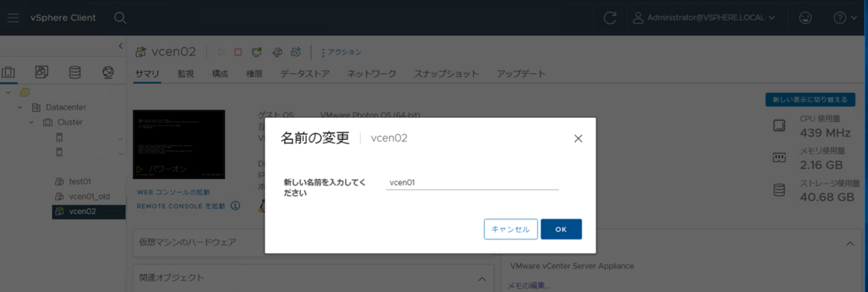Select Datacenter in the inventory tree

point(66,107)
